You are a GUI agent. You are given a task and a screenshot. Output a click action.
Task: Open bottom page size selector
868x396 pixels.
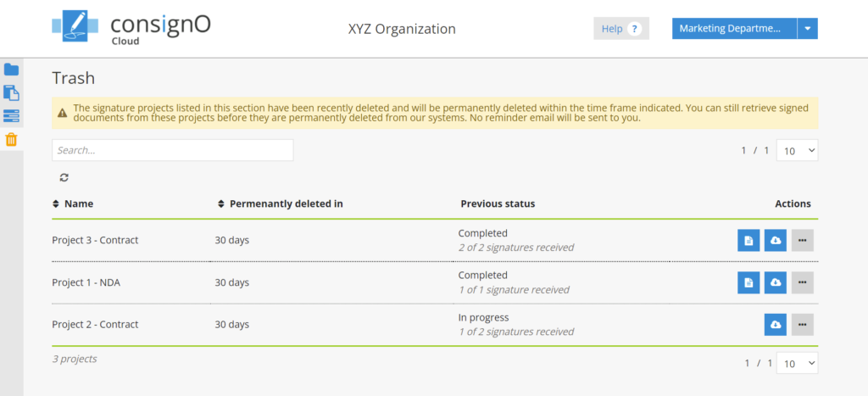[x=797, y=363]
